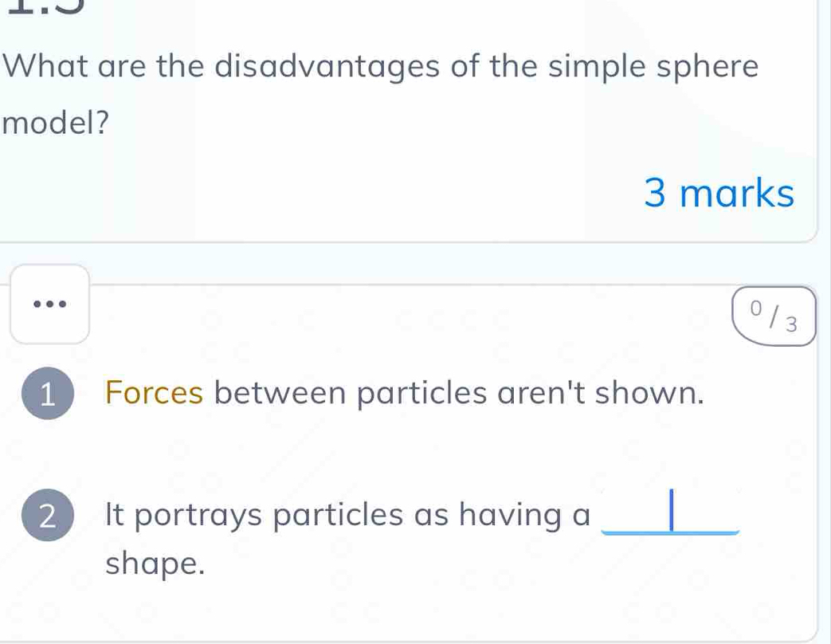
Task: Click the word "model?" in the question
Action: [x=56, y=124]
